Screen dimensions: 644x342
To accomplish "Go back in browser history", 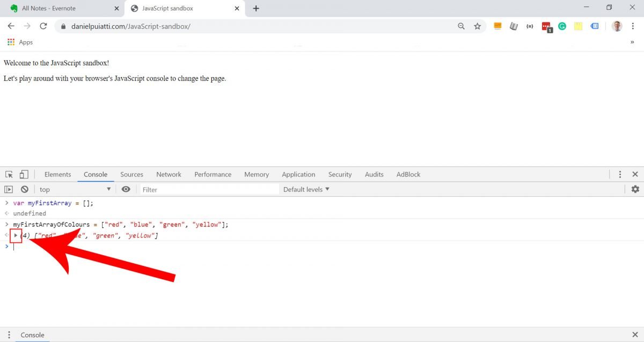I will [x=11, y=26].
